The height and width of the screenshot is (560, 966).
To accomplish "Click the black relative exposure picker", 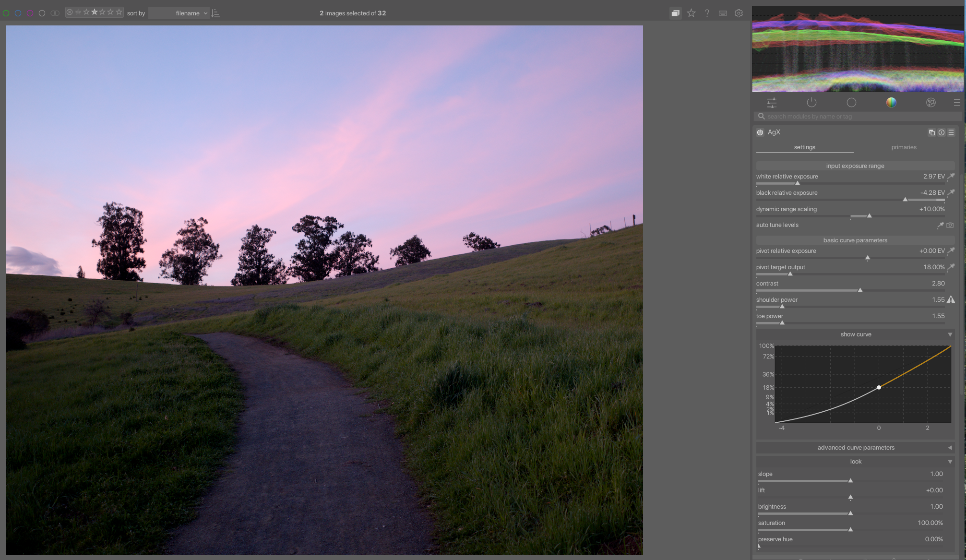I will (951, 193).
